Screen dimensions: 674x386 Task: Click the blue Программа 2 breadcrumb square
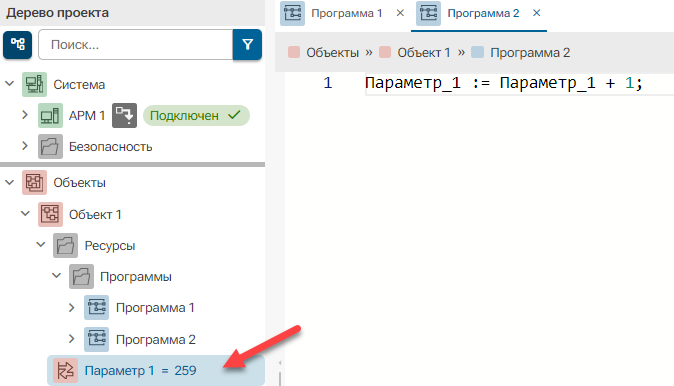477,52
